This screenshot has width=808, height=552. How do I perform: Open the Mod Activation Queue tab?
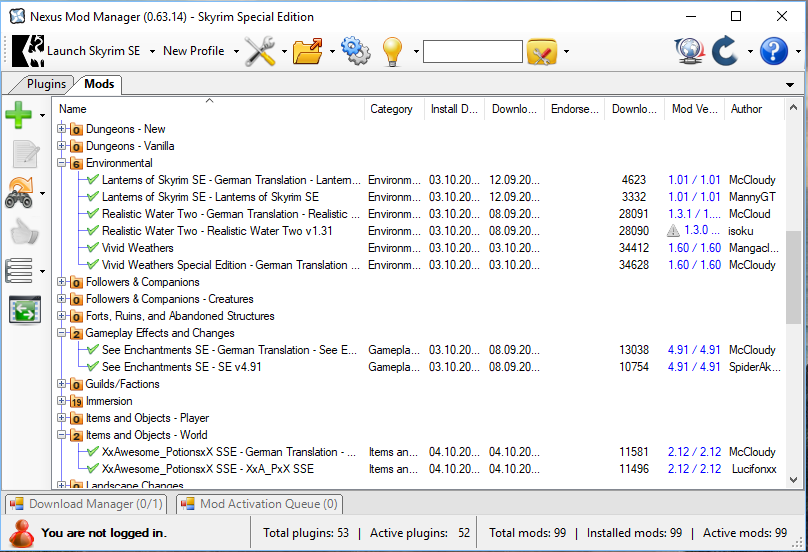pyautogui.click(x=260, y=504)
